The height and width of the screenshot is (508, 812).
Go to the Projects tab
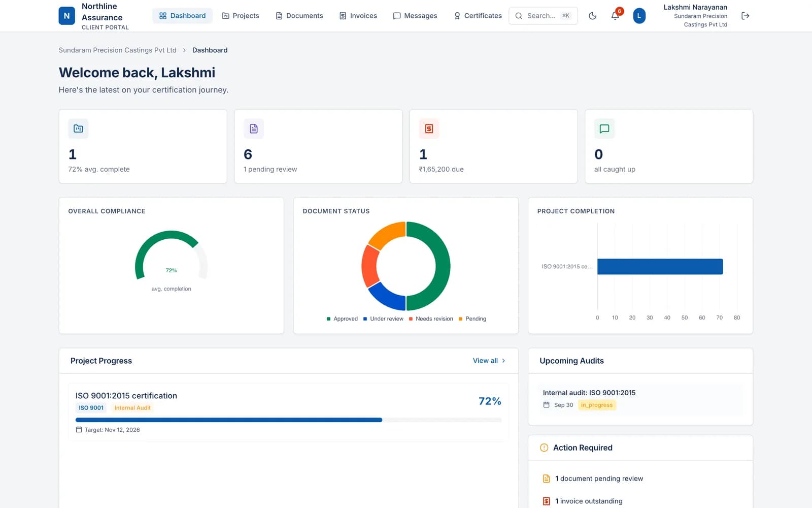(x=241, y=16)
